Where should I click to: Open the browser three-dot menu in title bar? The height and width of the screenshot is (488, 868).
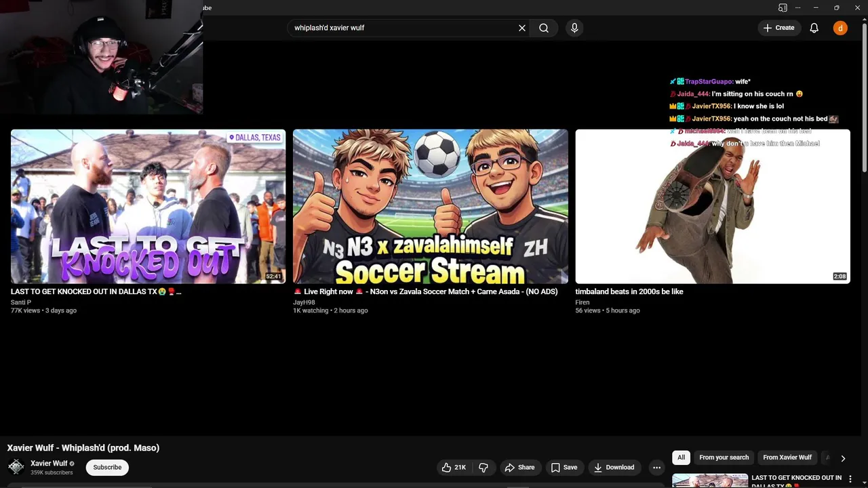coord(798,7)
